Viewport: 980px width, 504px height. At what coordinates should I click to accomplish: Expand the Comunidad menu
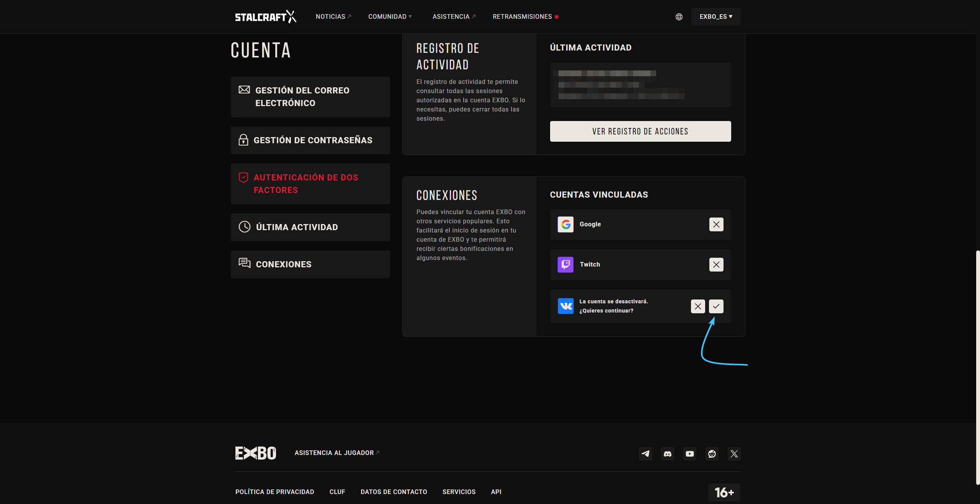click(390, 17)
